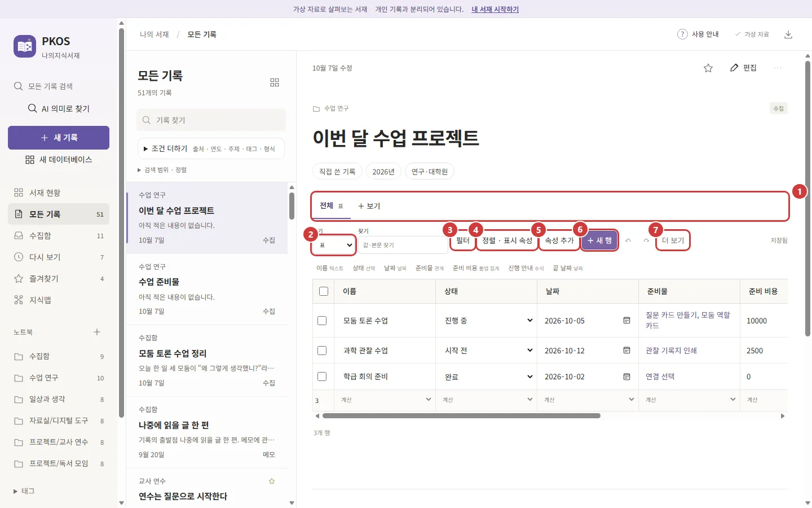
Task: Expand the 검색 범위 · 정렬 options
Action: [162, 170]
